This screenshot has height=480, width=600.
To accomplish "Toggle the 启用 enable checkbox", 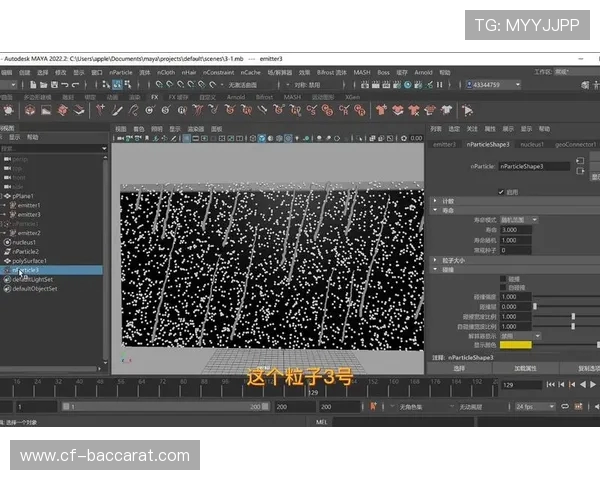I will coord(502,191).
